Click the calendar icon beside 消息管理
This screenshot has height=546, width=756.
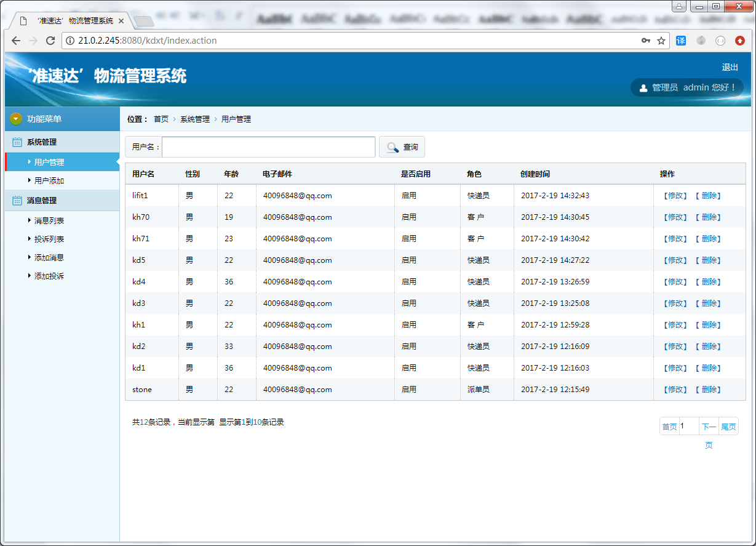17,200
